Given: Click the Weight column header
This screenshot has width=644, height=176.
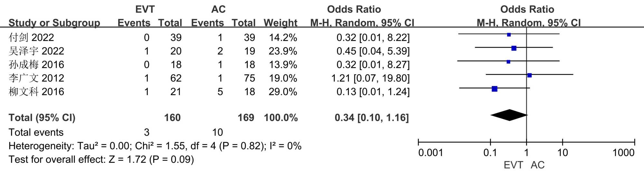Looking at the screenshot, I should pyautogui.click(x=280, y=23).
